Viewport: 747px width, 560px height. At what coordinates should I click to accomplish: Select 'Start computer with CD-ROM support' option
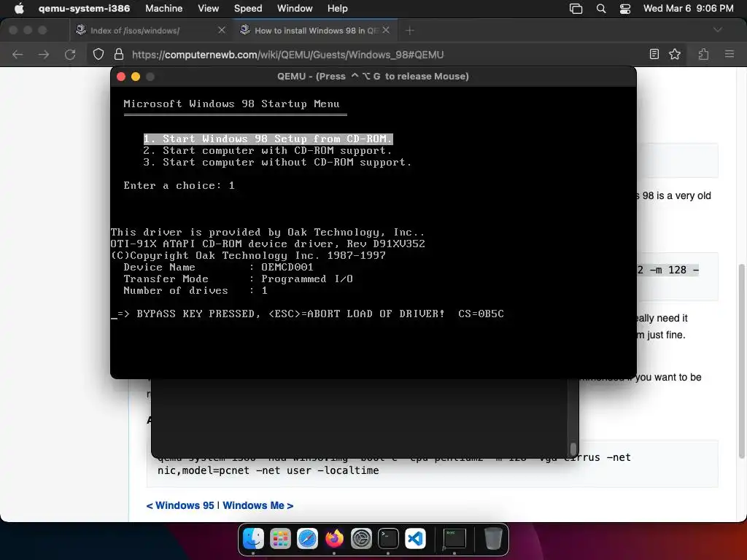267,150
